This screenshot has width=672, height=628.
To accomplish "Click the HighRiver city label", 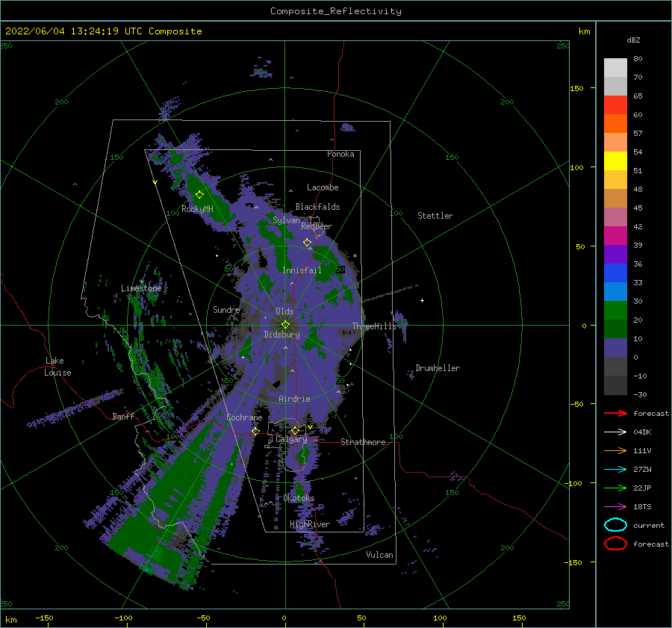I will [310, 524].
